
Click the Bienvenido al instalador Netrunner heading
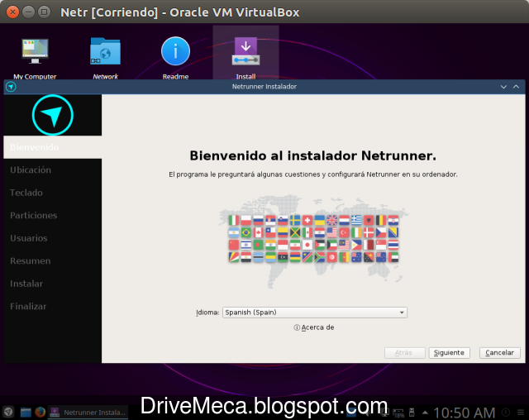(x=312, y=156)
